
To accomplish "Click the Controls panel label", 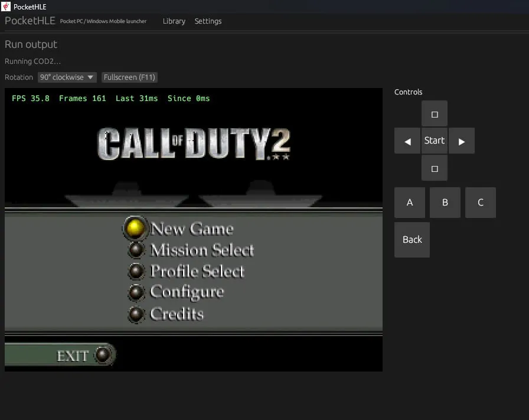I will 408,92.
